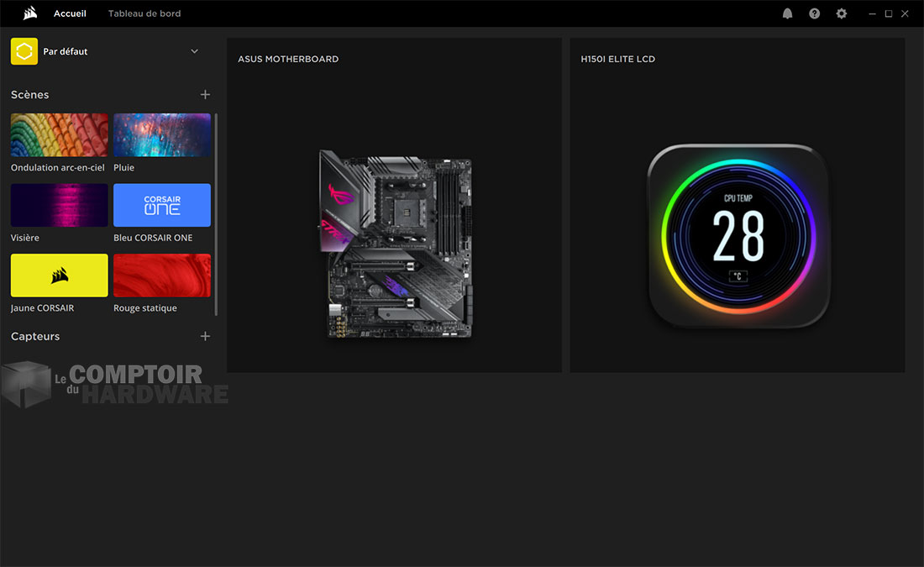Click the Rouge statique label
The height and width of the screenshot is (567, 924).
coord(145,307)
